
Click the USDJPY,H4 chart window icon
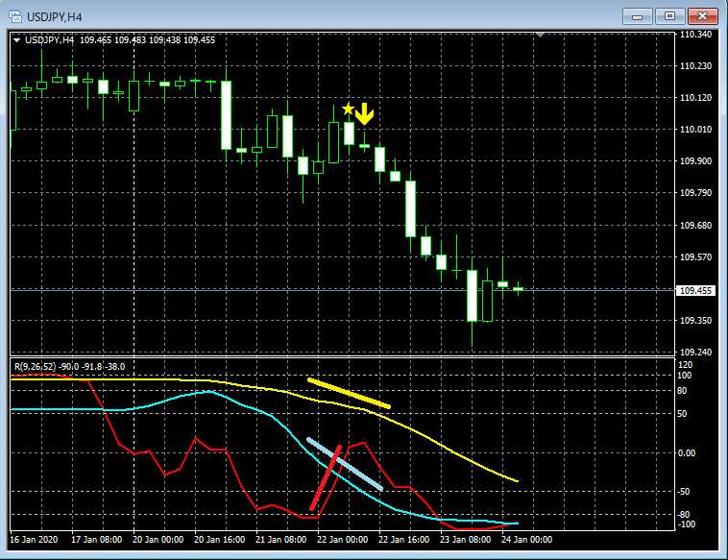15,16
